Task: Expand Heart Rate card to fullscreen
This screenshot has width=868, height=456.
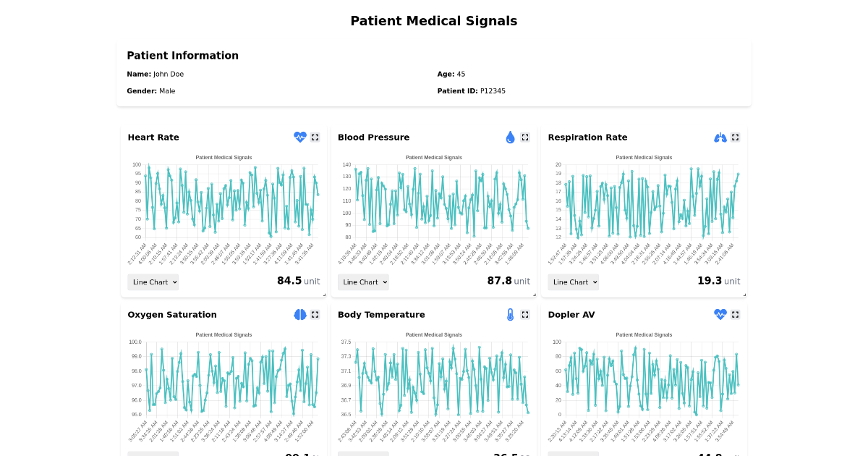Action: coord(315,138)
